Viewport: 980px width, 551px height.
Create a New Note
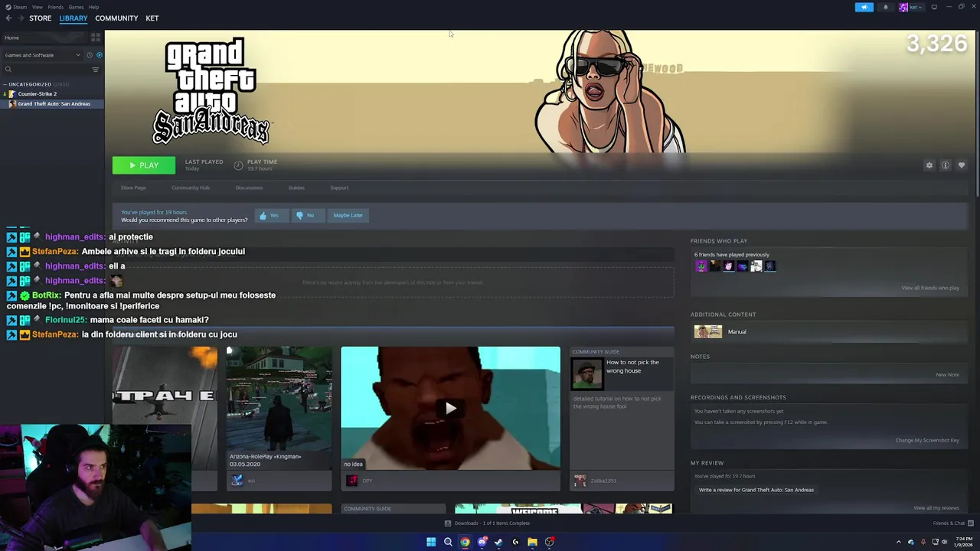tap(947, 375)
